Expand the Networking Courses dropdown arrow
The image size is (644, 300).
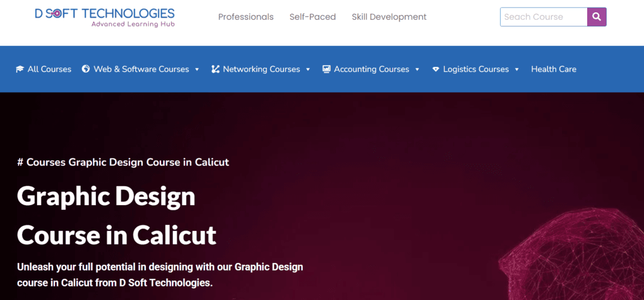pyautogui.click(x=308, y=69)
